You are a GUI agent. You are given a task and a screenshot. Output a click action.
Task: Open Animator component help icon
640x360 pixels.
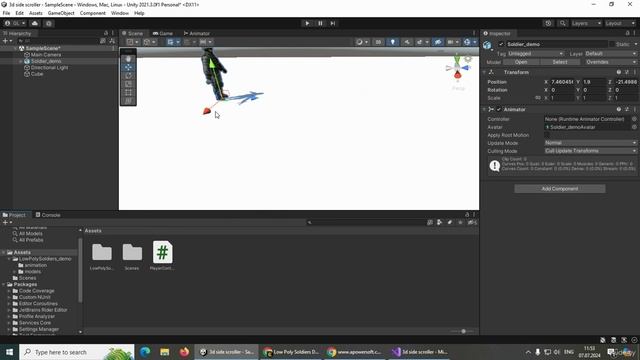[x=619, y=109]
